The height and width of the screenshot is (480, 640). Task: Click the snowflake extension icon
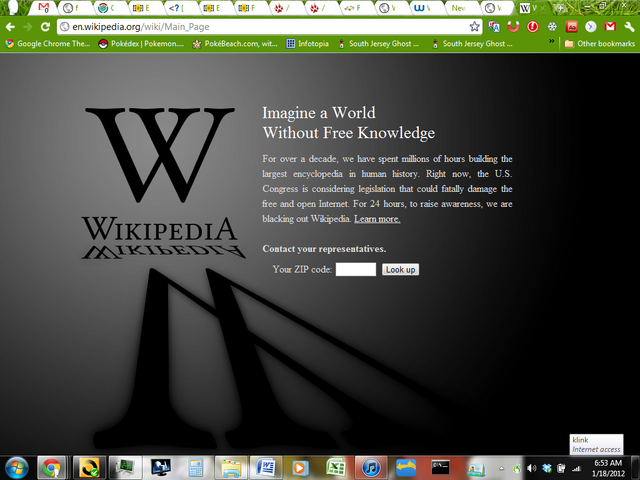click(552, 27)
